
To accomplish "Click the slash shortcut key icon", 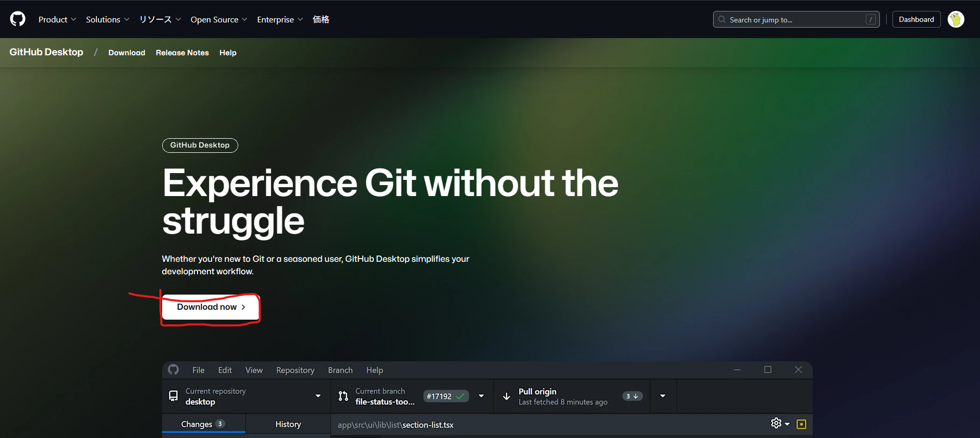I will pos(871,19).
